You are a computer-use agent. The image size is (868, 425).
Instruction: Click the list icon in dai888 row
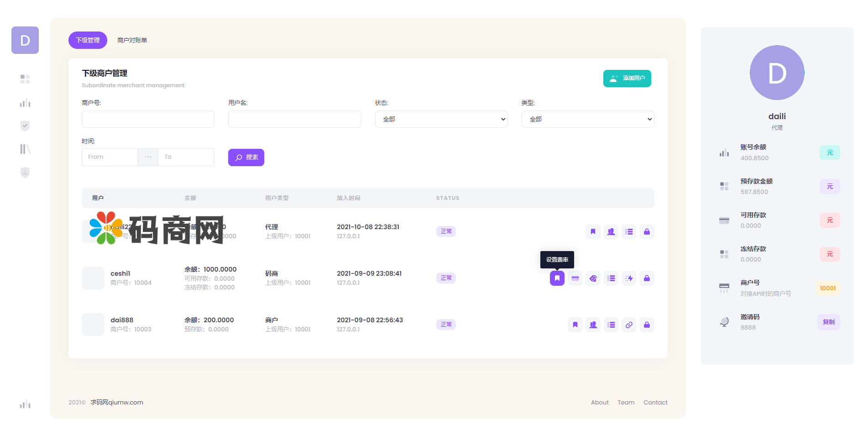pyautogui.click(x=611, y=325)
